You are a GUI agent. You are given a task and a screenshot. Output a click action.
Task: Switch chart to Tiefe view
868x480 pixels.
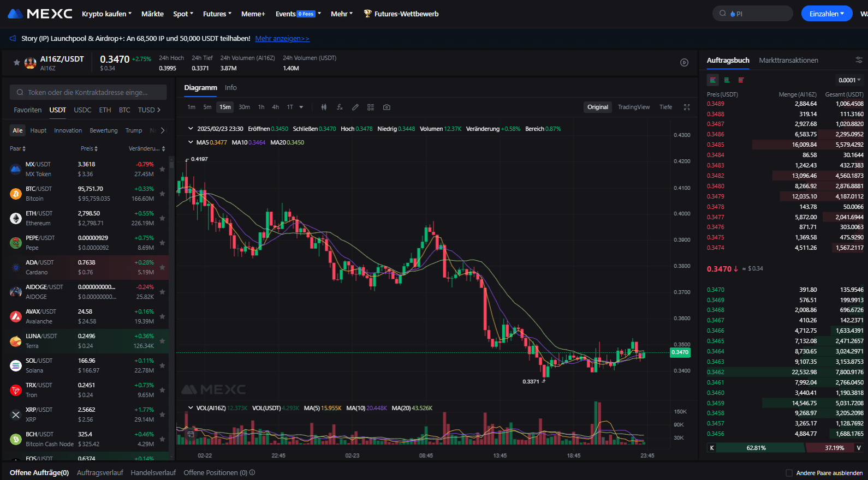[x=665, y=107]
